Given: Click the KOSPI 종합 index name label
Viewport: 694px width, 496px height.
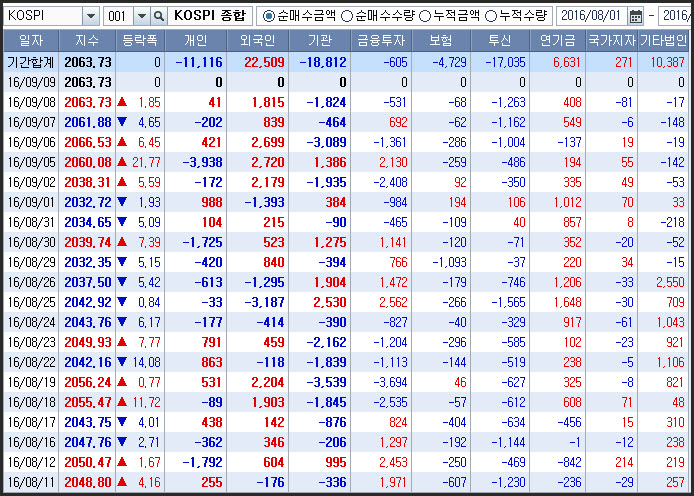Looking at the screenshot, I should point(210,16).
